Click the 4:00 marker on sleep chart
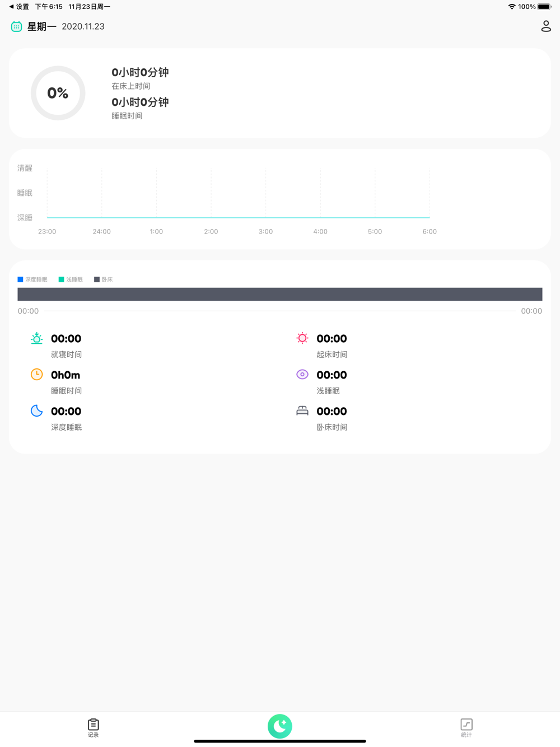The height and width of the screenshot is (747, 560). click(320, 231)
